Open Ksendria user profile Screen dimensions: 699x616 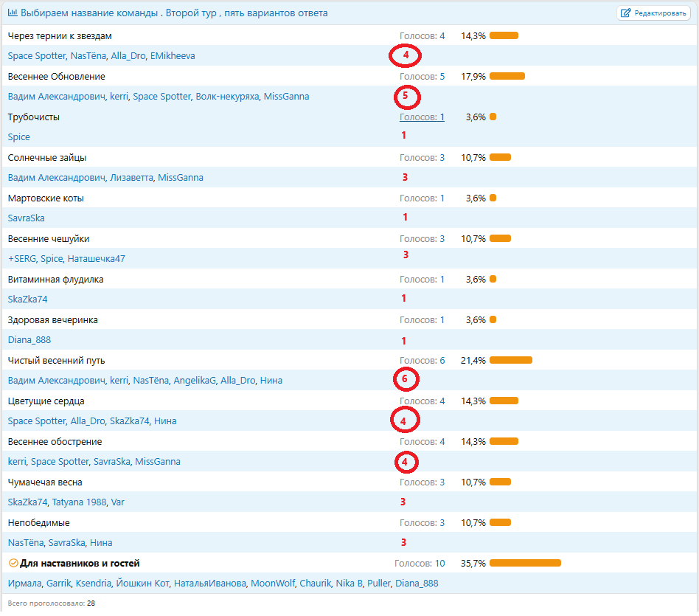pos(93,584)
